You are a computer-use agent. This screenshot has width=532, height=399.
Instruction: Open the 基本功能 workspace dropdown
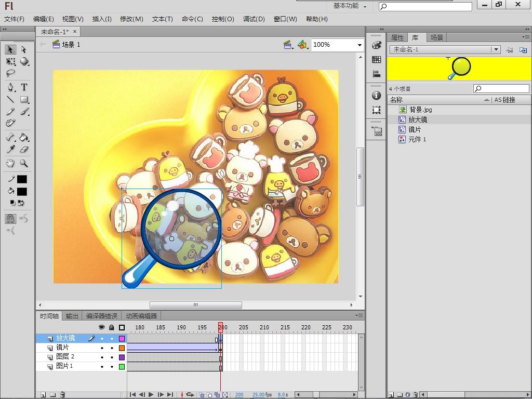[x=350, y=6]
